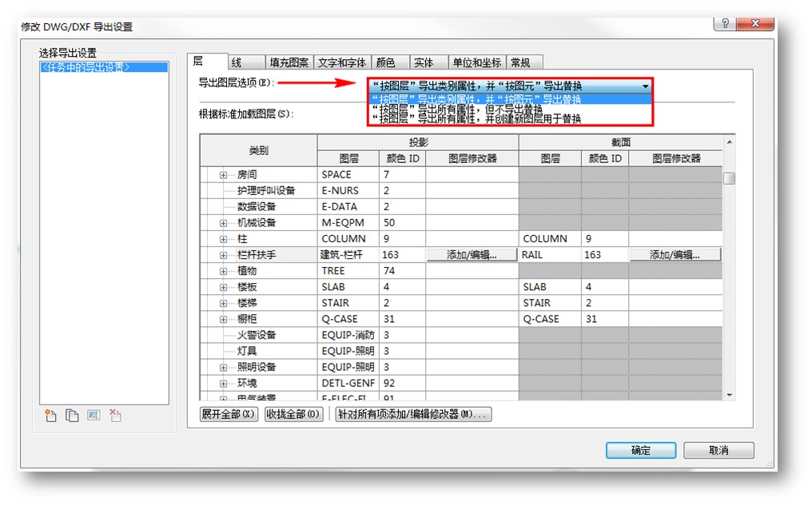Switch to the 实体 tab
Screen dimensions: 812x506
coord(429,62)
